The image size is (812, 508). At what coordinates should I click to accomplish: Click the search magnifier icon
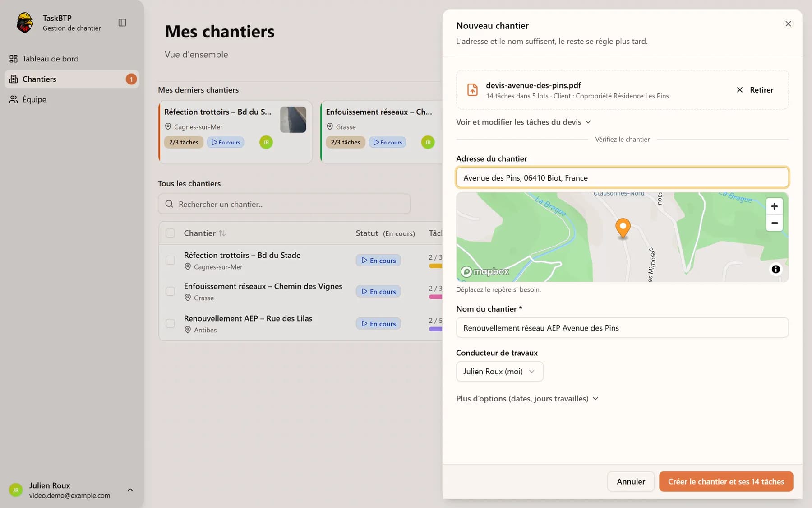point(169,204)
